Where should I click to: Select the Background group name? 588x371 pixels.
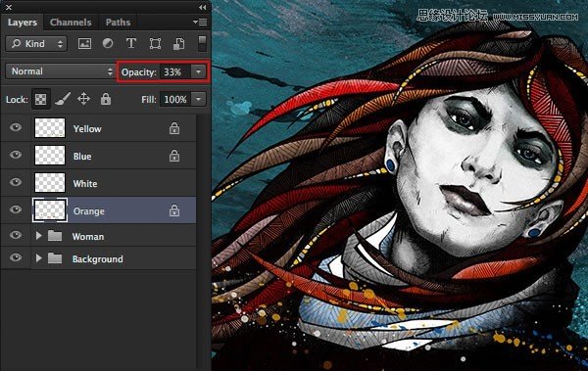(97, 259)
